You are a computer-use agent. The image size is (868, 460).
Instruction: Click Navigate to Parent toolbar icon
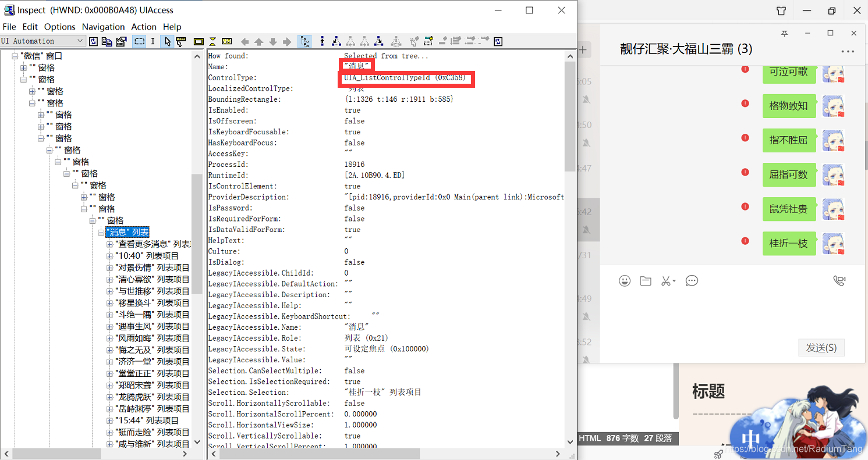(x=323, y=41)
